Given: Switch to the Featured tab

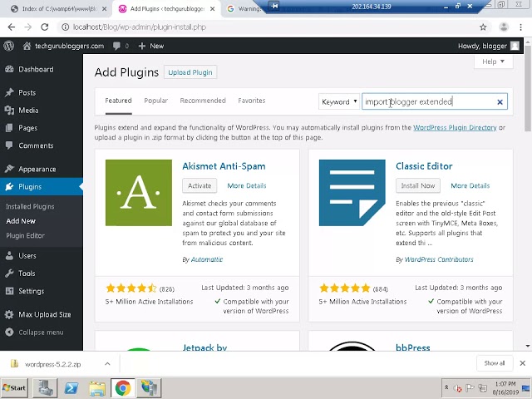Looking at the screenshot, I should click(118, 101).
